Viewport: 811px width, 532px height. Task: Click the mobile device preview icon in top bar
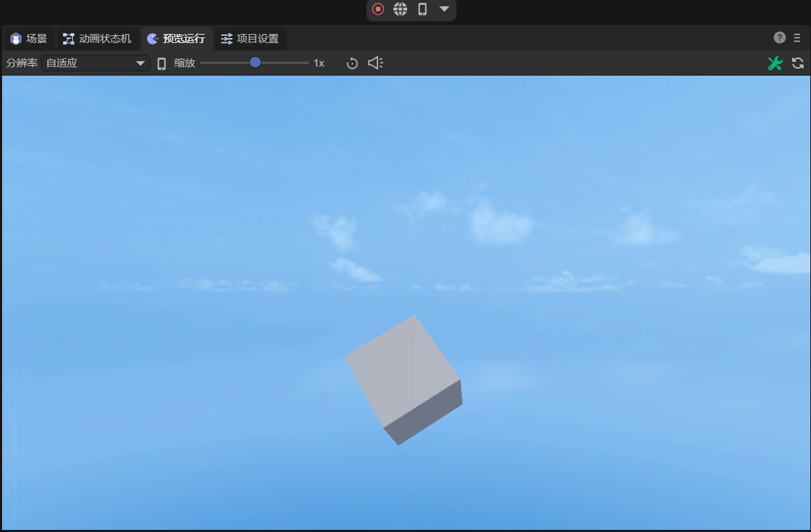422,9
